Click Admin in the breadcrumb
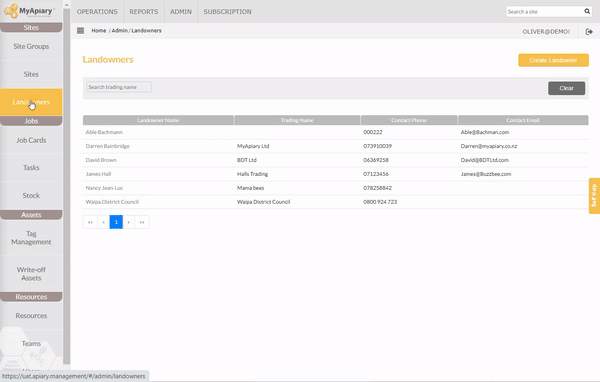 tap(119, 31)
